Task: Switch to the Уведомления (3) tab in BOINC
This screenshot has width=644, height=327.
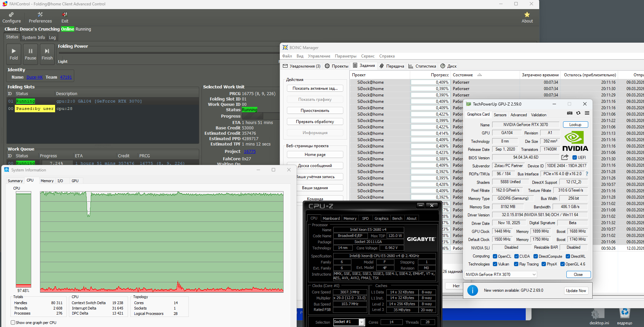Action: [x=302, y=66]
